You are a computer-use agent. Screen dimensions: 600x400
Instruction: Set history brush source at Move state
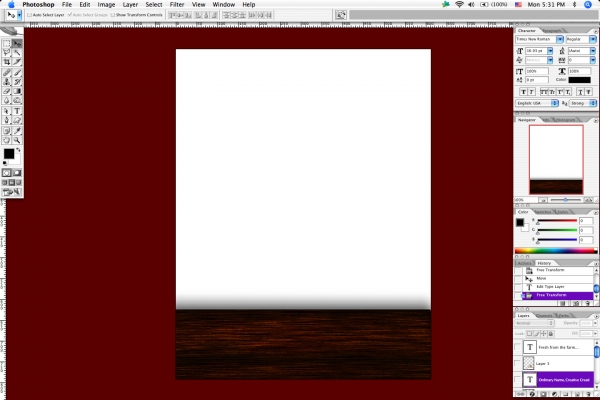[x=518, y=278]
